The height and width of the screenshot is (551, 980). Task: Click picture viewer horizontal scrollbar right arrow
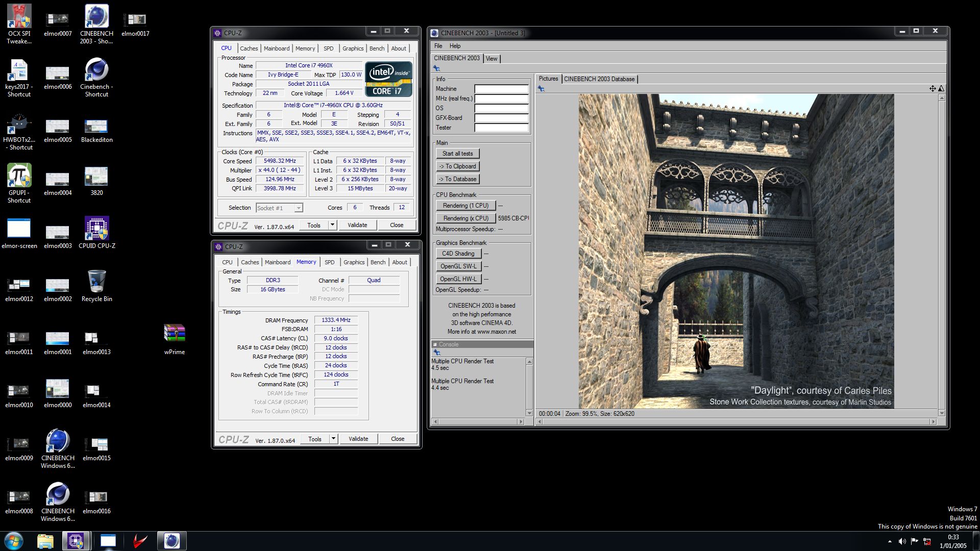click(x=934, y=422)
